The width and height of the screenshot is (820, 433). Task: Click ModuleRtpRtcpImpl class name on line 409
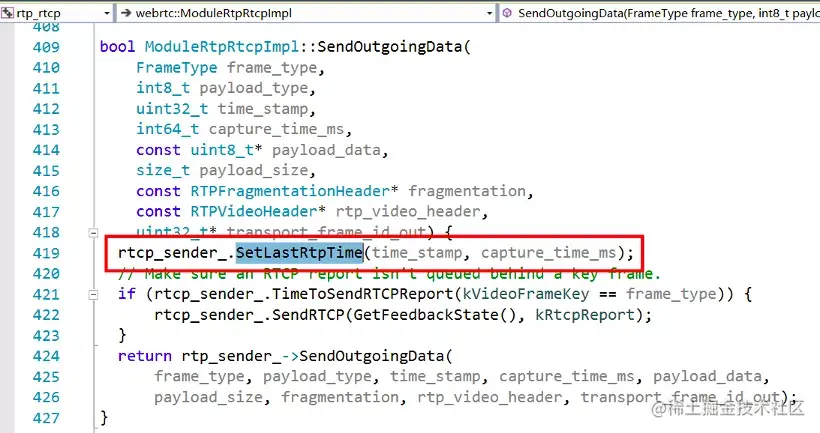[221, 47]
